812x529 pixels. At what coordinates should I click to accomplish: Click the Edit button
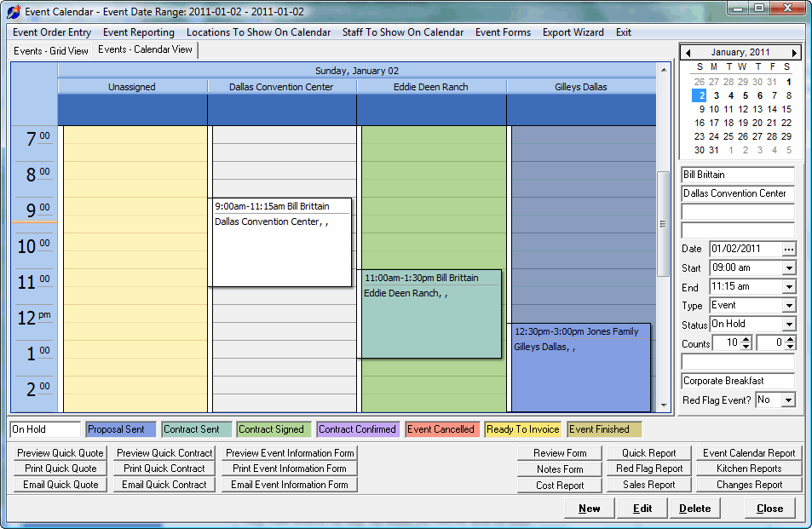coord(642,509)
